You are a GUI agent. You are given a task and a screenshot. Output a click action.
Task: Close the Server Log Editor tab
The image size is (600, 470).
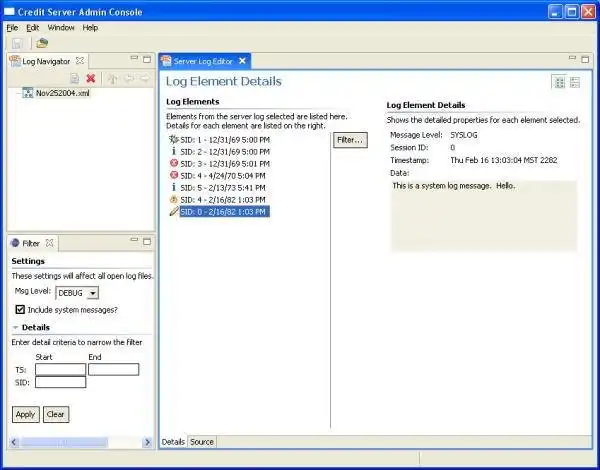click(x=242, y=61)
